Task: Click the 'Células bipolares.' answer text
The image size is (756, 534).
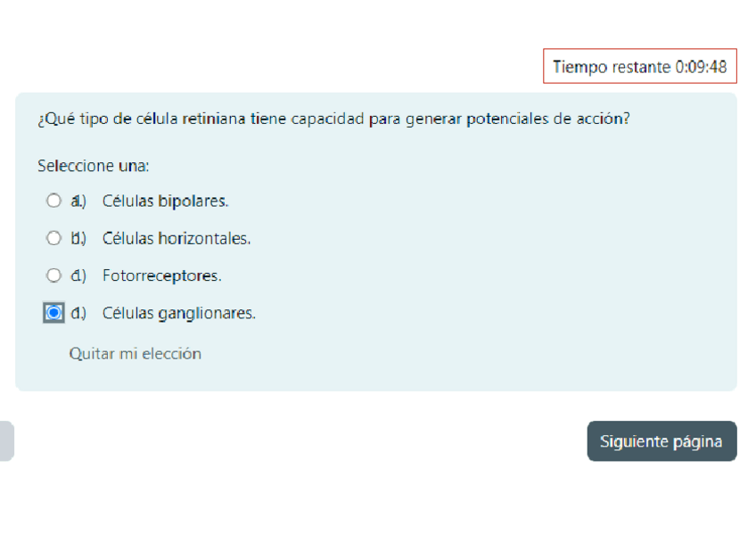Action: tap(165, 201)
